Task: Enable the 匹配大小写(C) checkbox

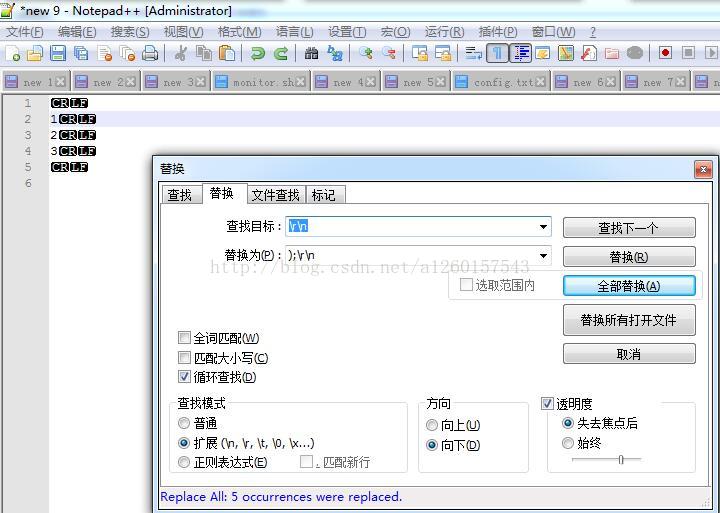Action: (x=184, y=357)
